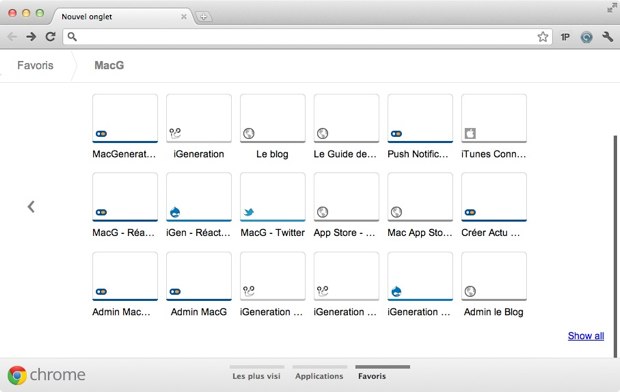620x392 pixels.
Task: Open the MacG - Réa... bookmark
Action: pos(125,205)
